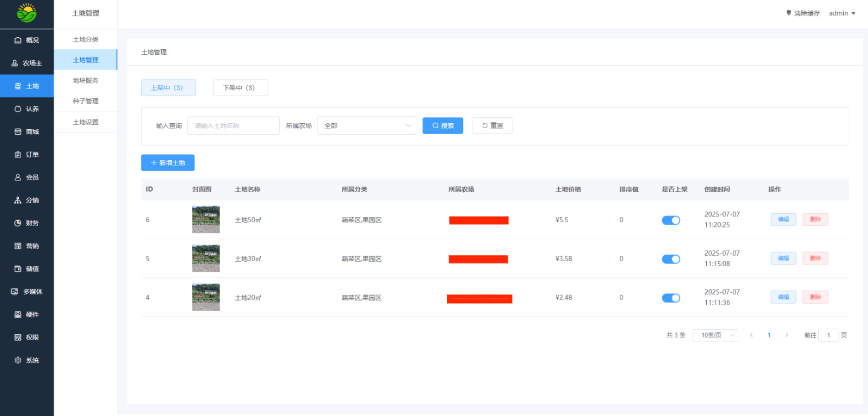Focus the 请输入土地名称 search input field

tap(233, 126)
